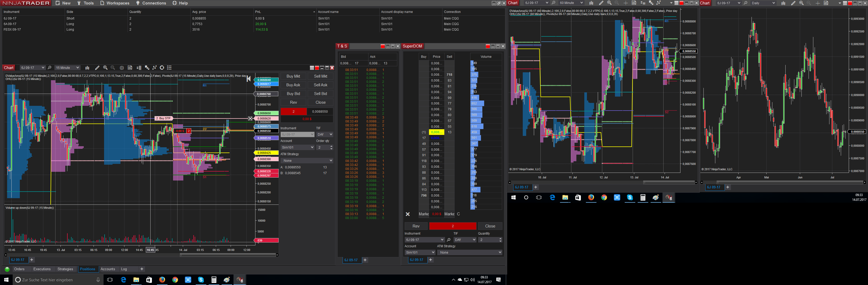Open the New menu
This screenshot has height=285, width=868.
[x=63, y=3]
